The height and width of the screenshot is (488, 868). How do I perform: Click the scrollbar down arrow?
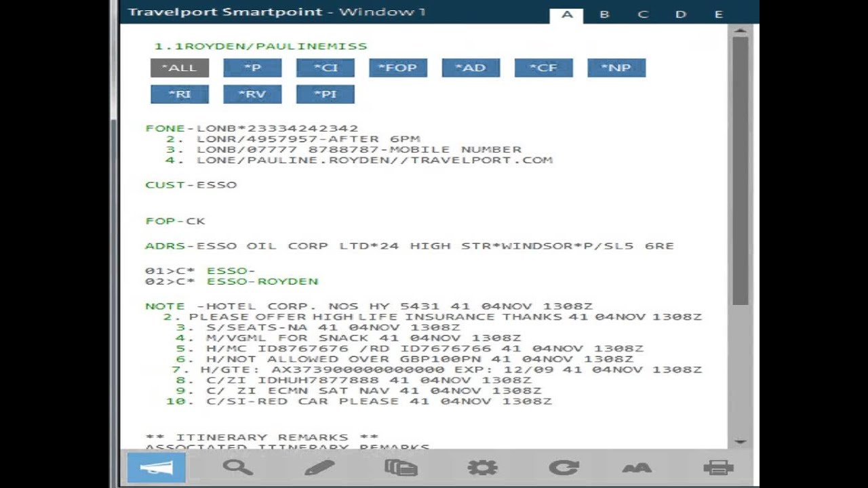click(x=740, y=441)
